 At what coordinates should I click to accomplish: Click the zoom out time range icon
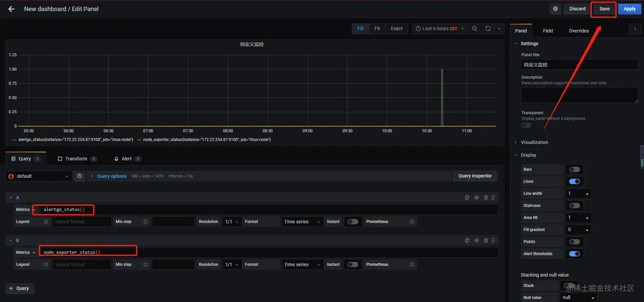[x=474, y=28]
